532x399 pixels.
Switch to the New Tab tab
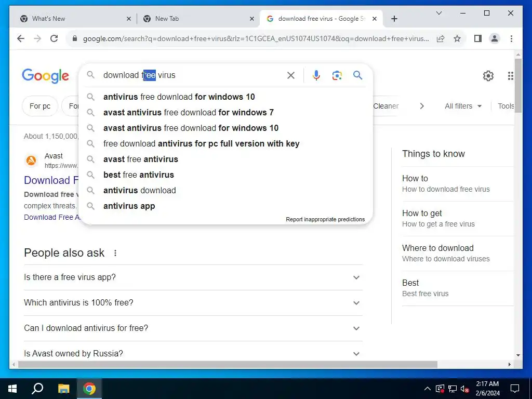[x=198, y=19]
